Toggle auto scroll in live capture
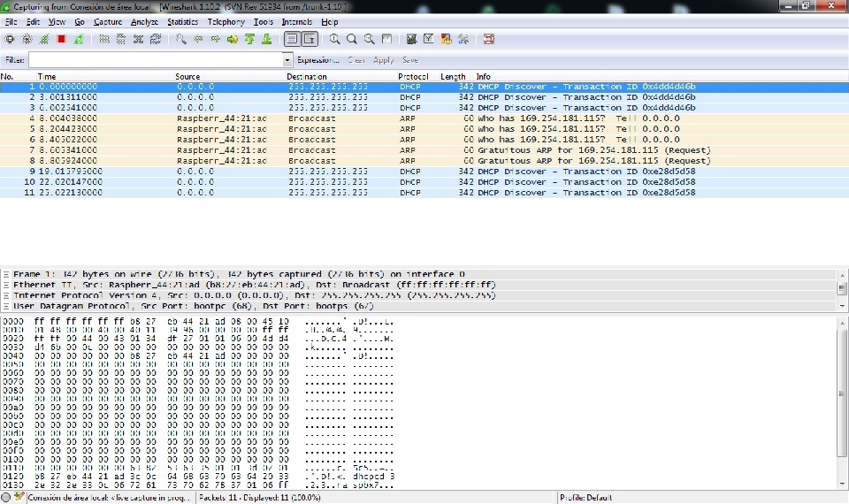 [x=310, y=39]
